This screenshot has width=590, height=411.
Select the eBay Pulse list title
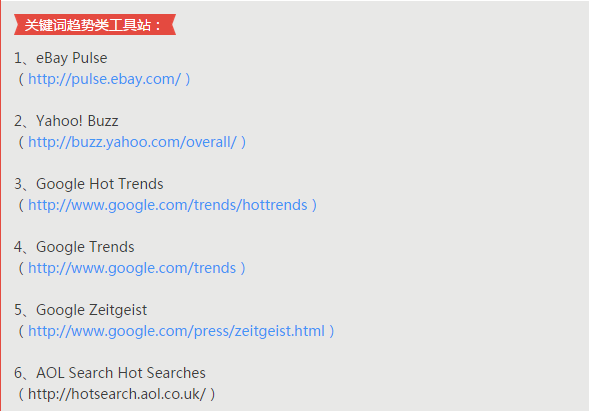[71, 58]
